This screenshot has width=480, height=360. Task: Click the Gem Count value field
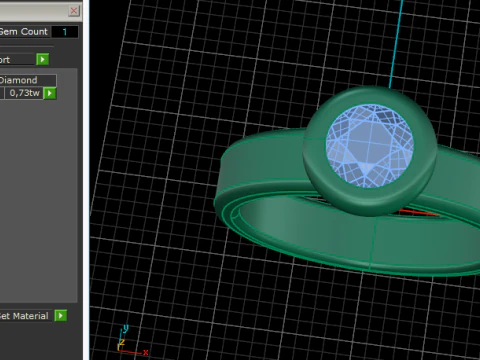(65, 32)
